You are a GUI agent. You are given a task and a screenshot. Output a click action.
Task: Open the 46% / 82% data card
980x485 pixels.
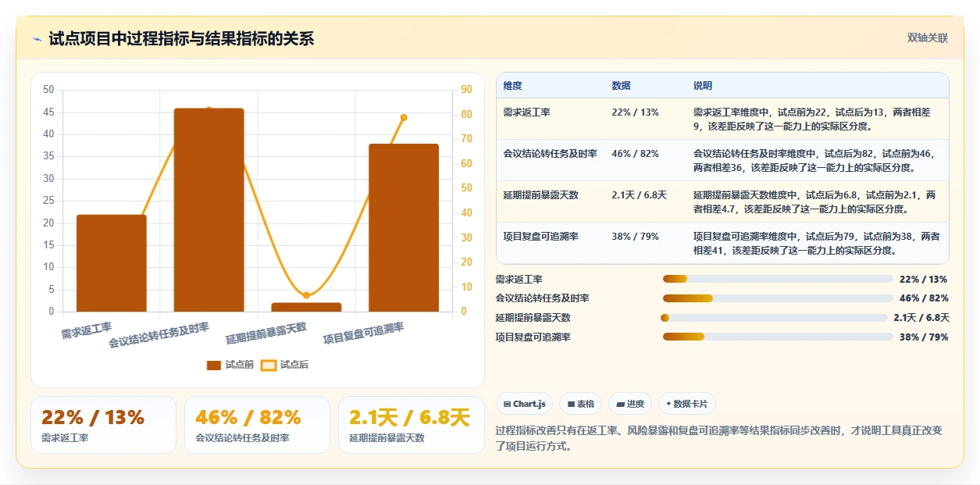257,425
